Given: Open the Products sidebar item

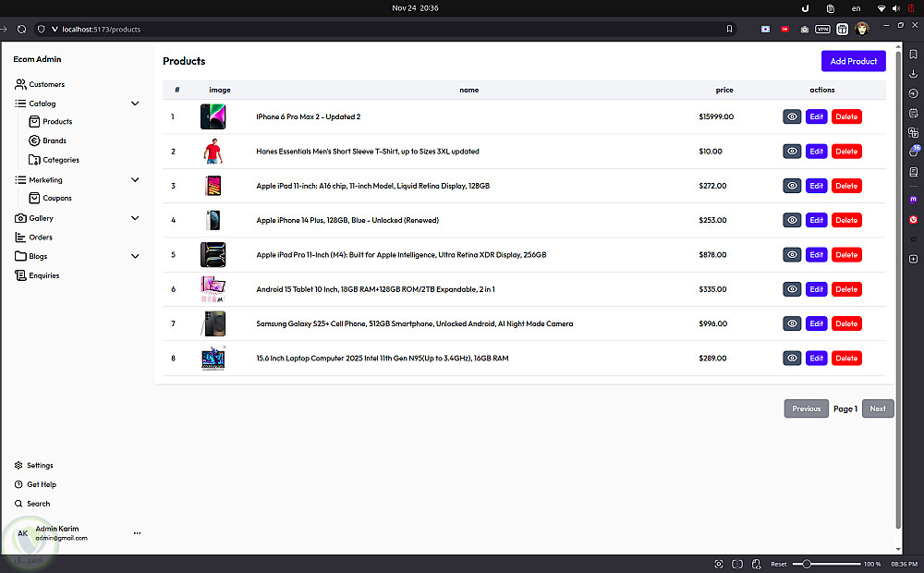Looking at the screenshot, I should pos(51,121).
